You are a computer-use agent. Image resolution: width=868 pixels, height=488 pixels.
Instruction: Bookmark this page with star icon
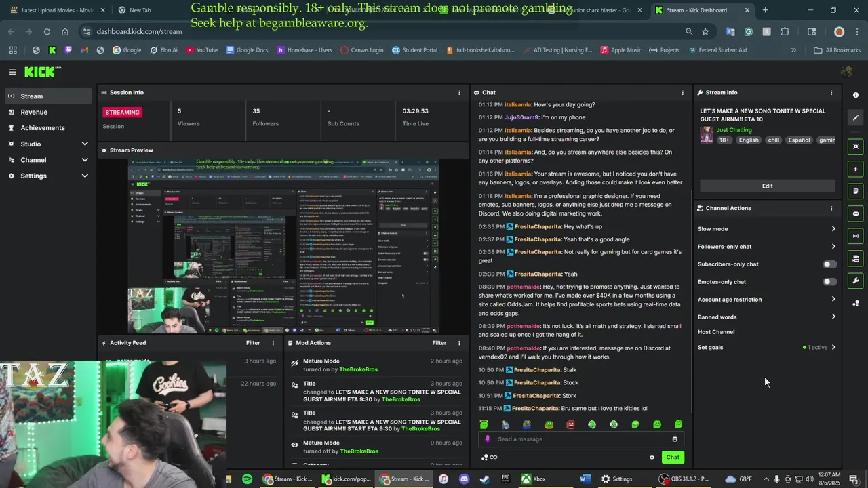pos(705,32)
